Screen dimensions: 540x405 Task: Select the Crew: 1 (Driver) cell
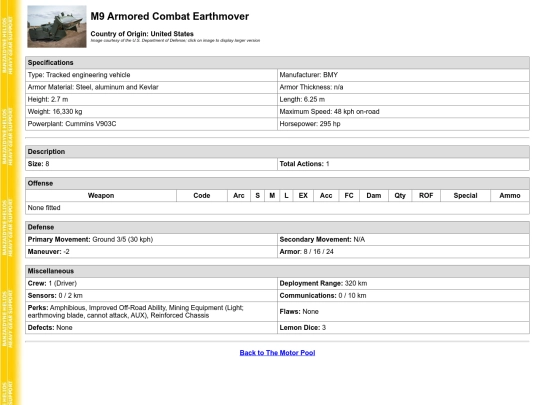pos(151,283)
